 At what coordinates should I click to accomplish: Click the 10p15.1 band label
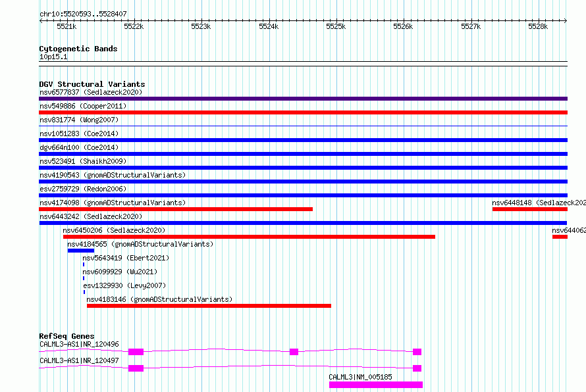click(x=53, y=57)
